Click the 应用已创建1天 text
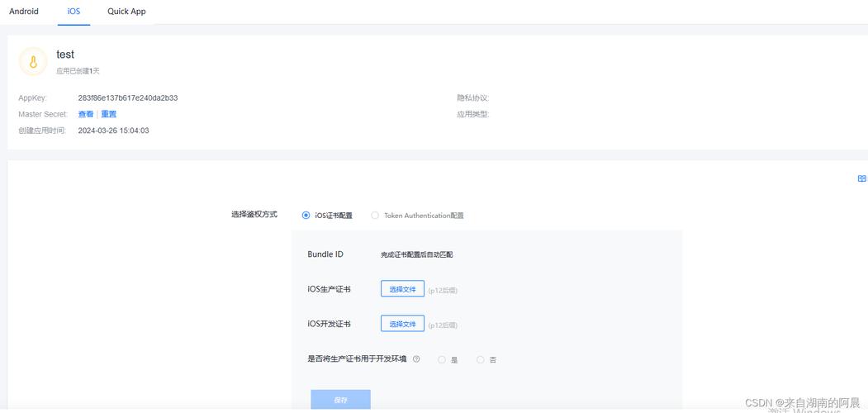The width and height of the screenshot is (868, 413). (x=78, y=71)
